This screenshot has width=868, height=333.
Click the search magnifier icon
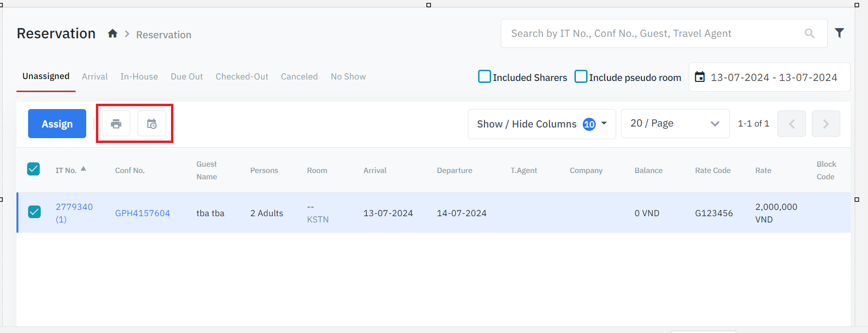coord(809,33)
